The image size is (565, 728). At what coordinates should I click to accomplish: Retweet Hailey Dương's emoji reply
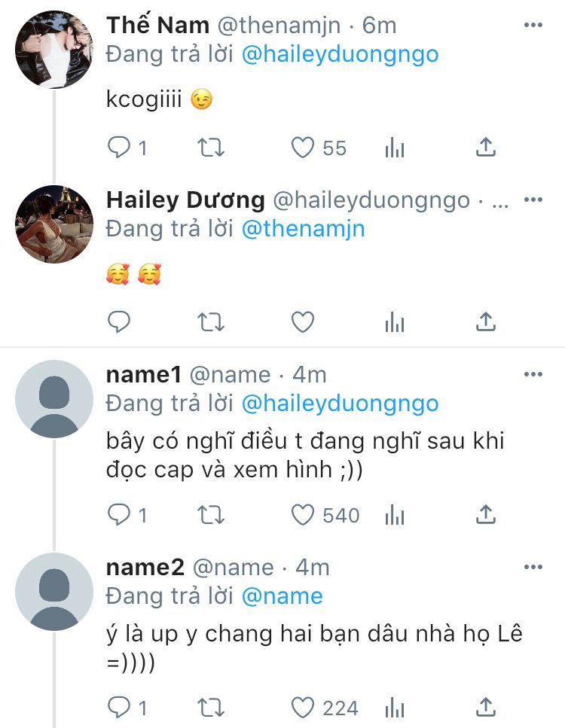click(211, 322)
